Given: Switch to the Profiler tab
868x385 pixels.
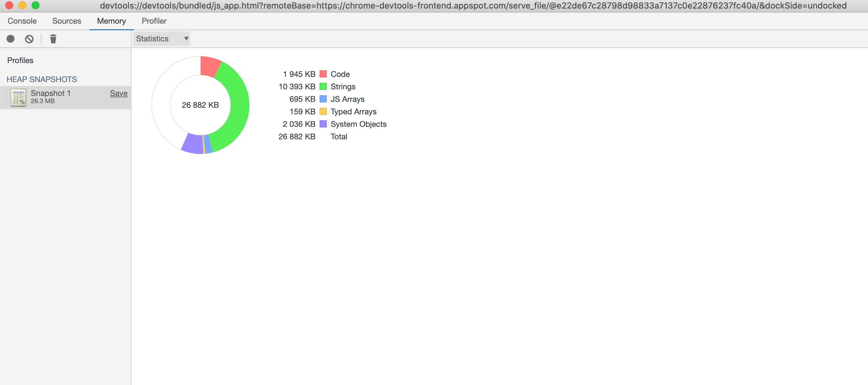Looking at the screenshot, I should 154,21.
